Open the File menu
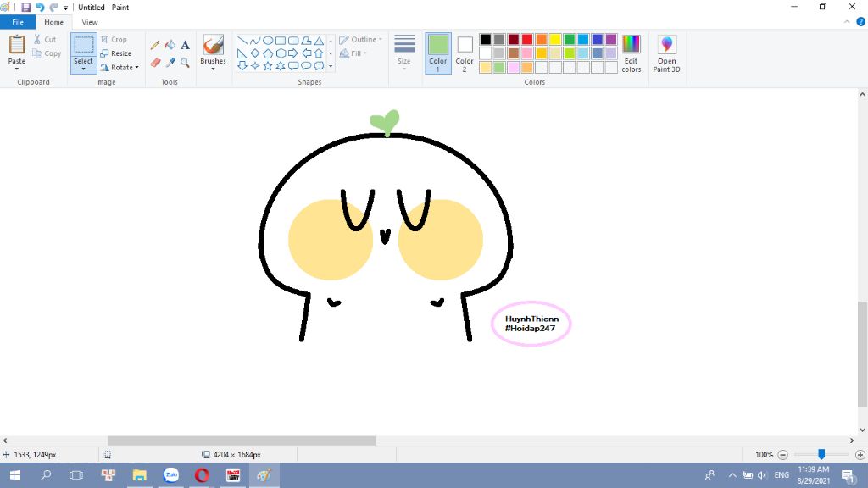 point(18,22)
